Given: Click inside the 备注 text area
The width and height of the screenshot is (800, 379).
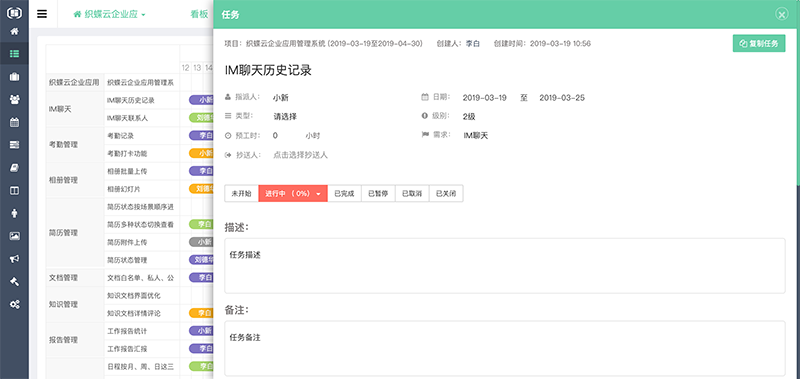Looking at the screenshot, I should pyautogui.click(x=505, y=348).
